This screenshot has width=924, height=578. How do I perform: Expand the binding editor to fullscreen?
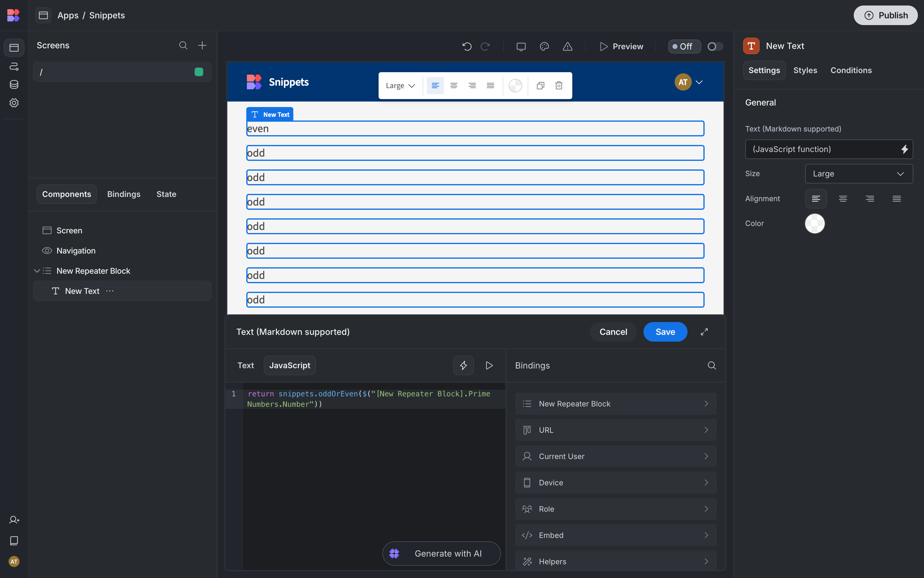point(704,332)
